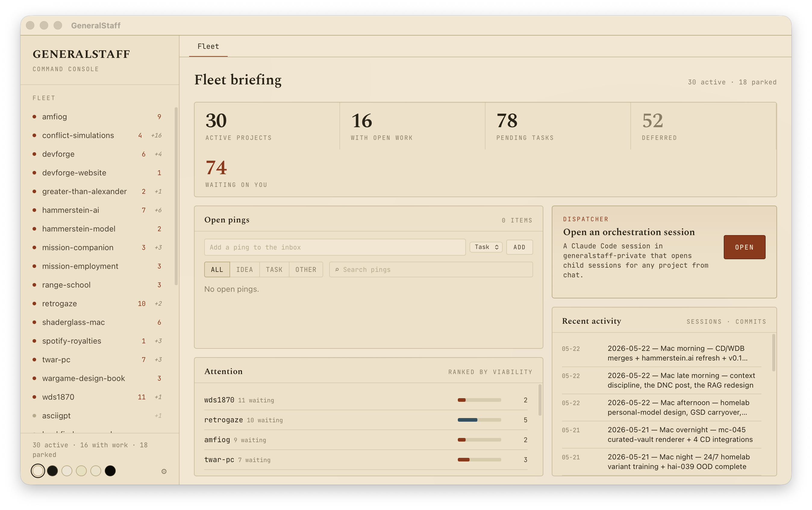Screen dimensions: 812x510
Task: Open twar-pc project in sidebar
Action: (x=97, y=360)
